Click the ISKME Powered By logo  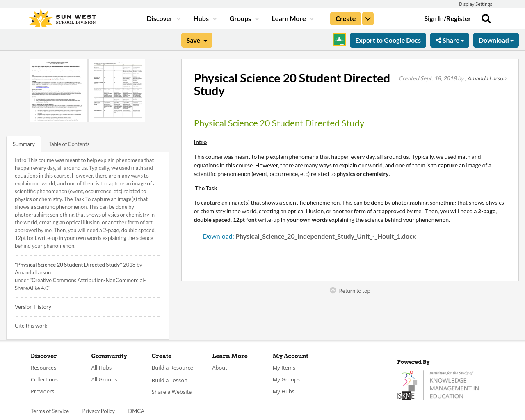[438, 384]
